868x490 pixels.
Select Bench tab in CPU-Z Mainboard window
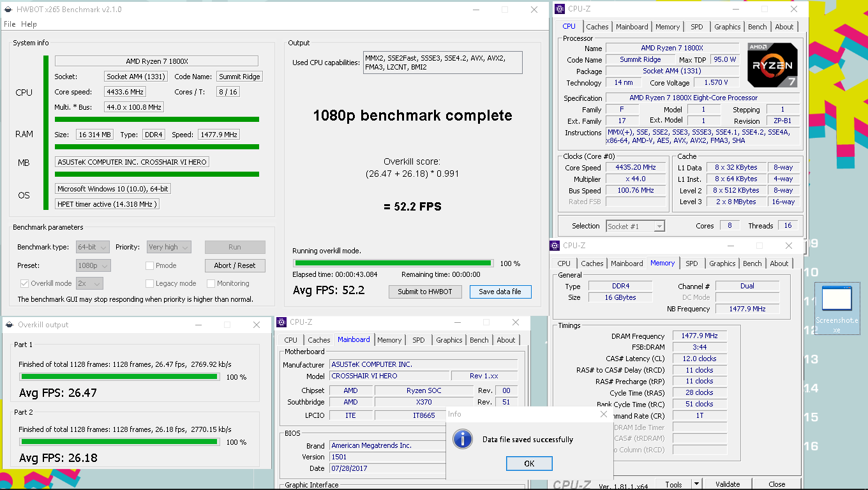pos(479,340)
